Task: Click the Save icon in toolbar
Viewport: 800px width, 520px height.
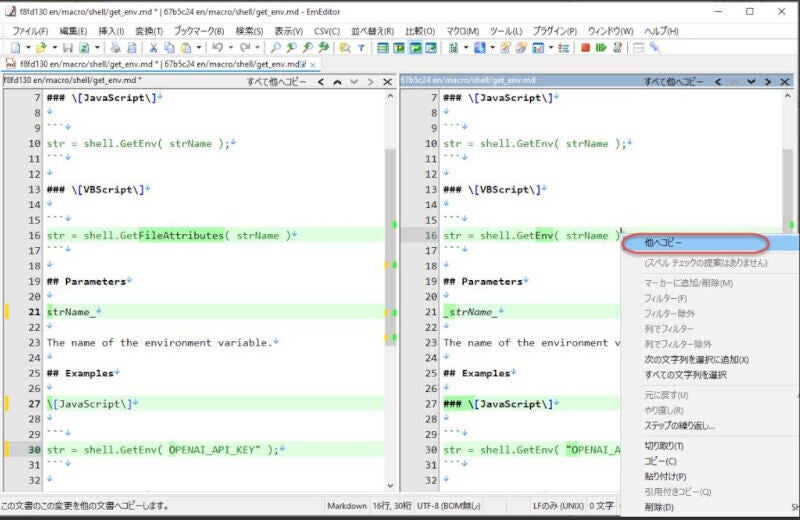Action: [67, 48]
